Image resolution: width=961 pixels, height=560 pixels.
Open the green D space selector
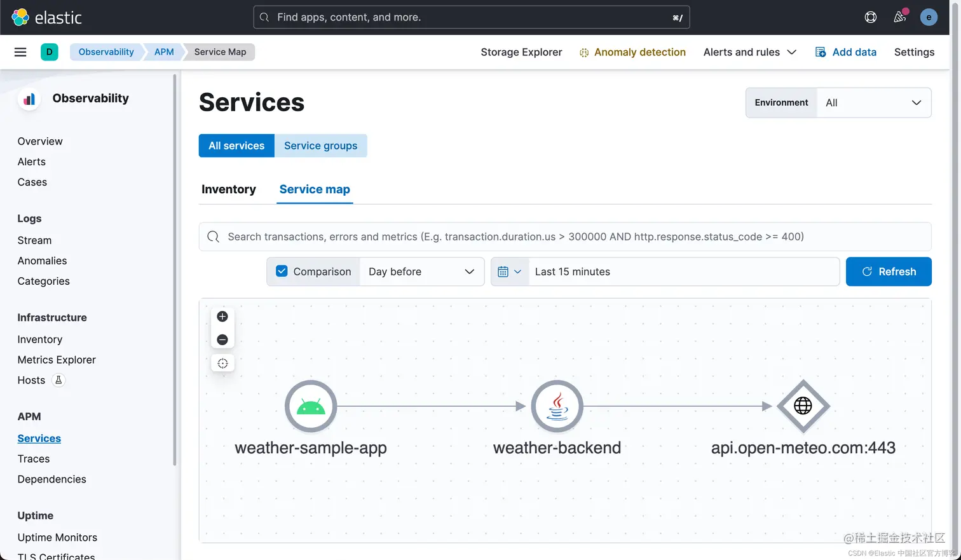pos(49,52)
